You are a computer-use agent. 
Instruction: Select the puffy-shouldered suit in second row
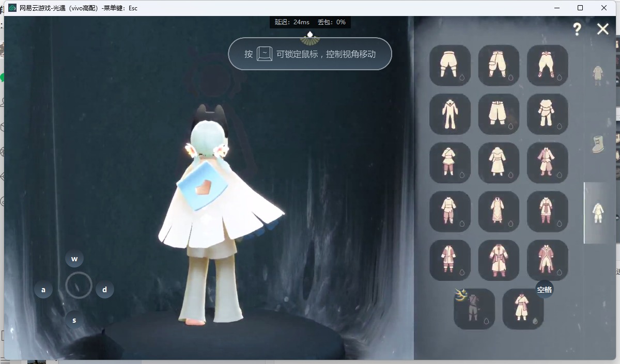[548, 114]
